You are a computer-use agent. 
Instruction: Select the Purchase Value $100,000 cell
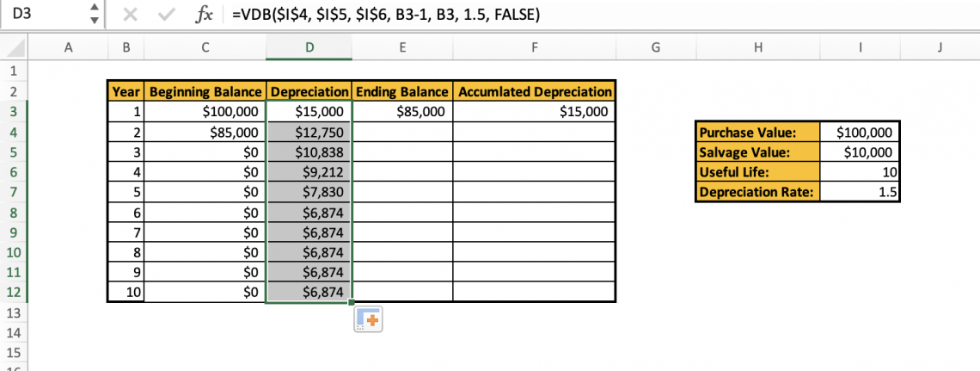(861, 133)
